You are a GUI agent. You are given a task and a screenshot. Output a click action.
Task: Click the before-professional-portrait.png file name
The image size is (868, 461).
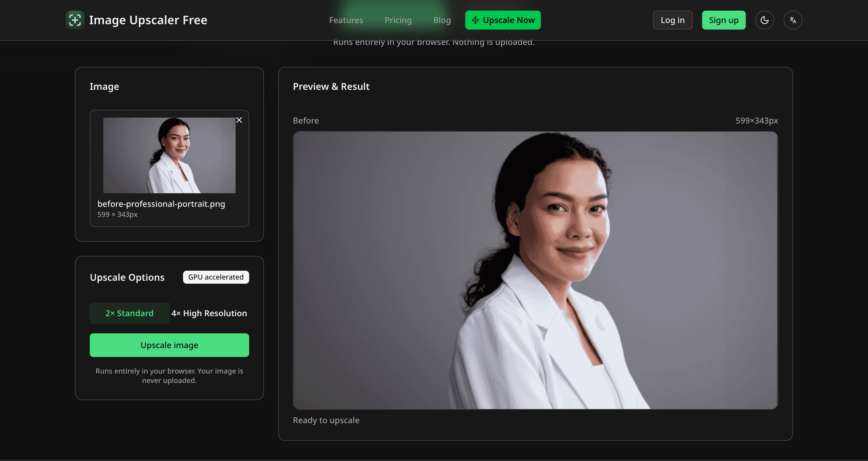pos(161,204)
